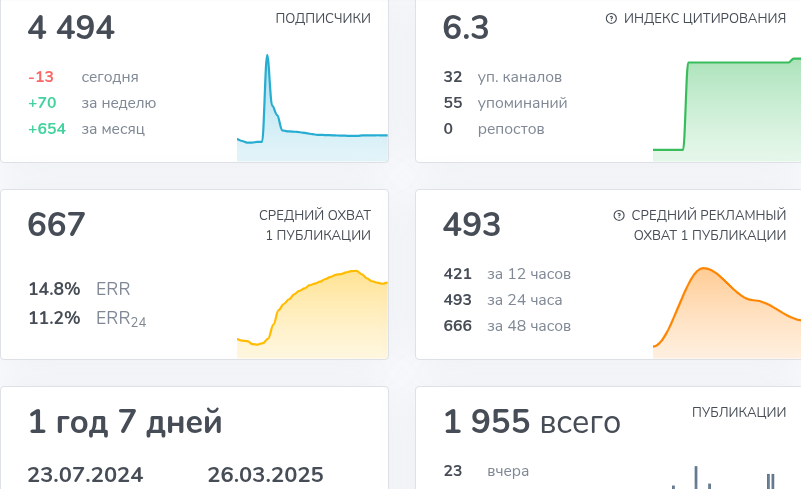Click the ПУБЛИКАЦИИ card title
This screenshot has height=489, width=801.
coord(739,412)
